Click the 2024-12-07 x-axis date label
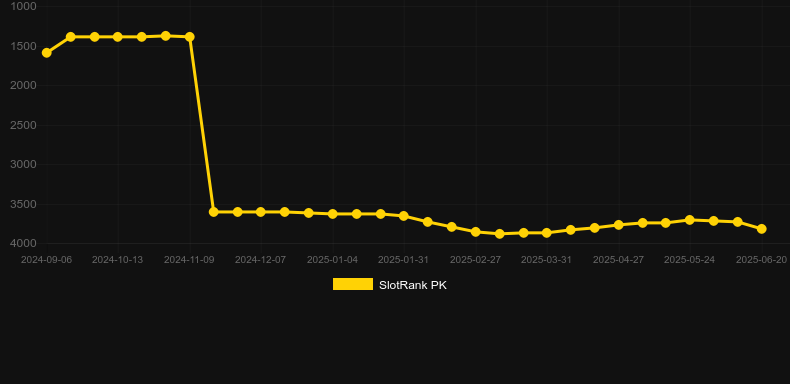Screen dimensions: 790x384 point(260,260)
